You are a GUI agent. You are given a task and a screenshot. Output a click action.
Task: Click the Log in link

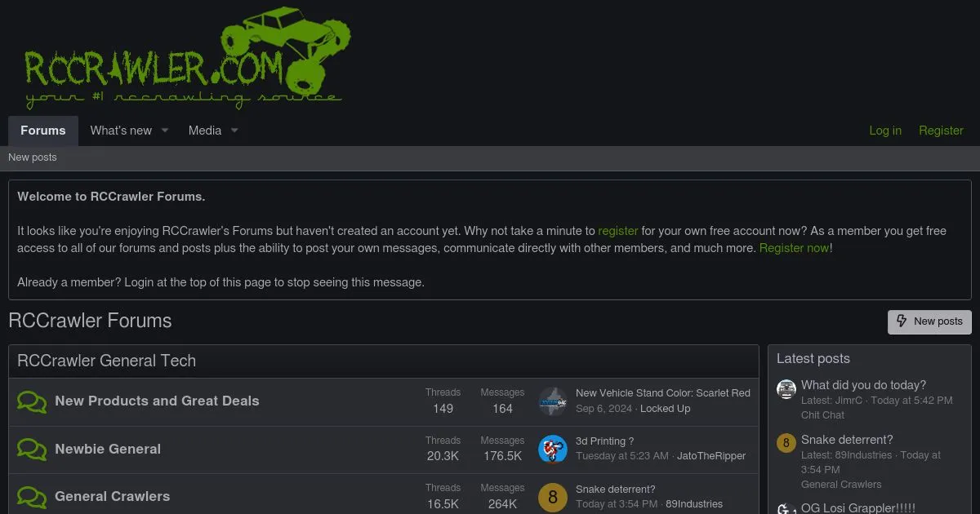tap(885, 131)
